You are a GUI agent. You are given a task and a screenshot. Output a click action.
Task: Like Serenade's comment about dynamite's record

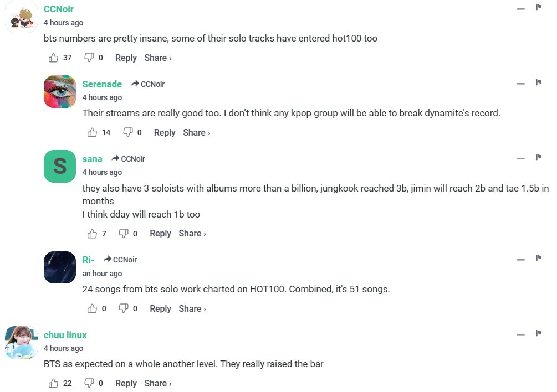(x=93, y=132)
